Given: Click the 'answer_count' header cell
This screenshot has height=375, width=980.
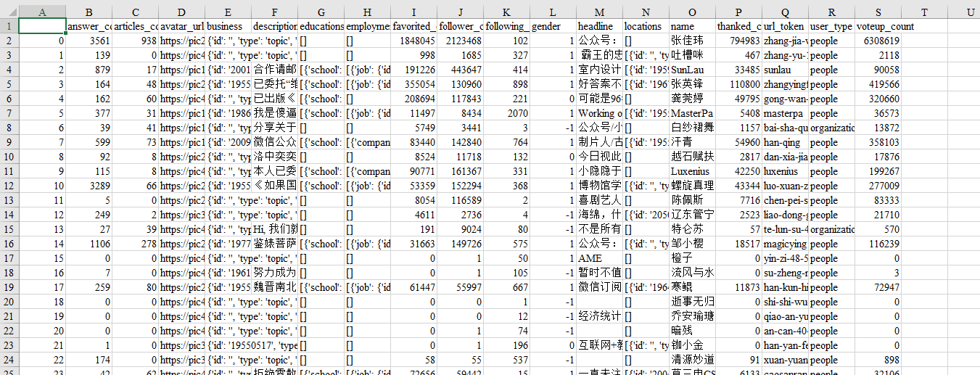Looking at the screenshot, I should click(x=88, y=26).
